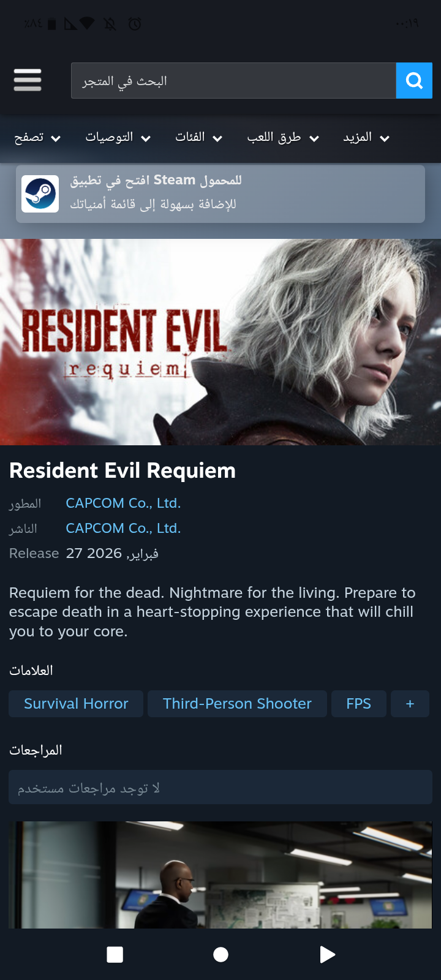This screenshot has width=441, height=980.
Task: Expand the تصفح dropdown menu
Action: click(x=37, y=138)
